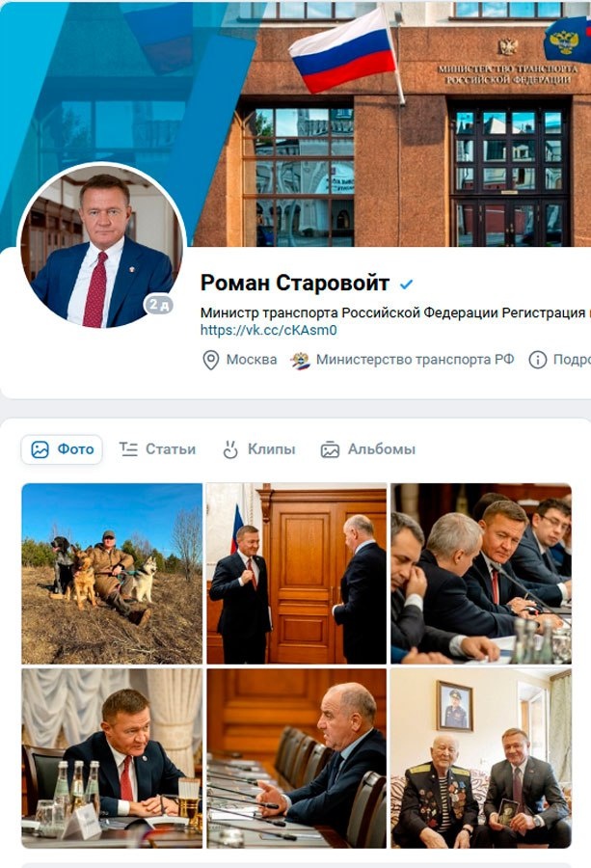Image resolution: width=591 pixels, height=868 pixels.
Task: Click the verified checkmark badge
Action: (x=407, y=284)
